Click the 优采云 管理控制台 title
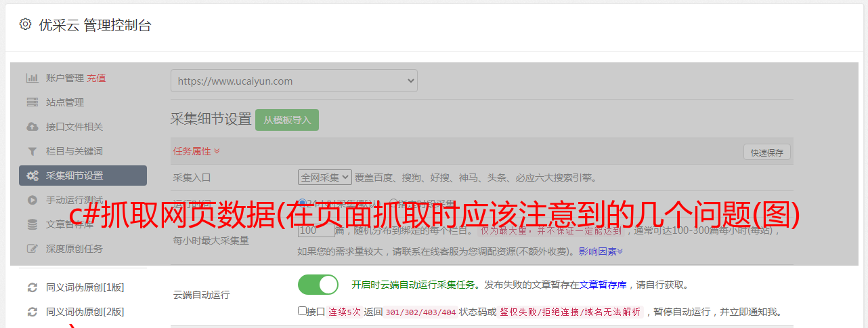This screenshot has height=328, width=868. tap(95, 25)
